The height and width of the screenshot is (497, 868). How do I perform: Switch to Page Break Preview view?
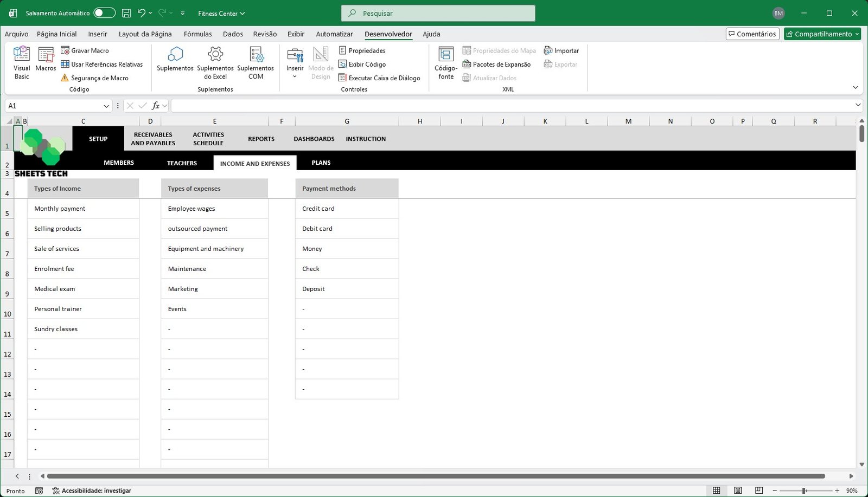[758, 490]
